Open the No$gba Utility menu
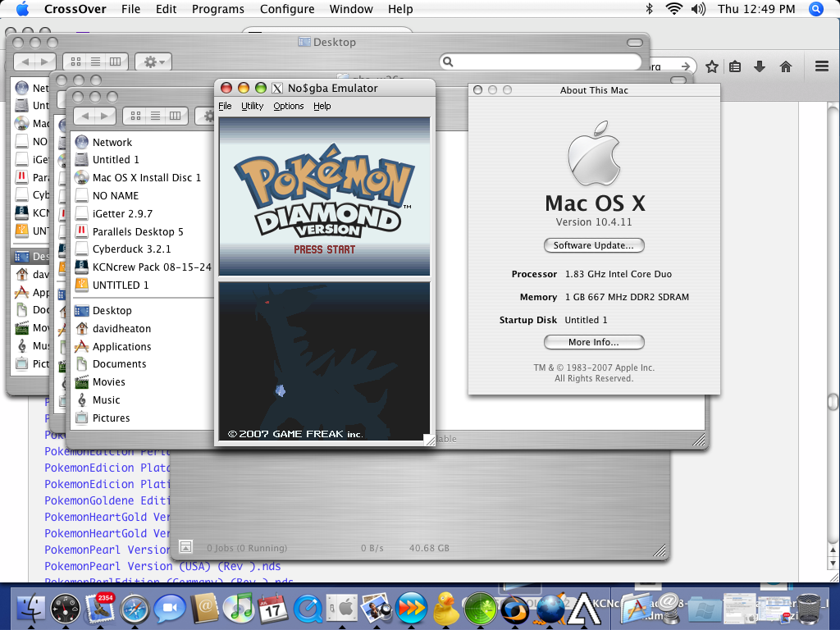 click(x=253, y=106)
